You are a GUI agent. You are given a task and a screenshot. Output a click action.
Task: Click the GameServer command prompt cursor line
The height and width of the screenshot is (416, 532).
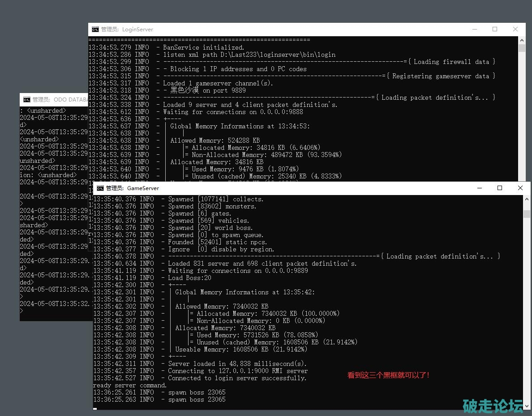point(95,408)
